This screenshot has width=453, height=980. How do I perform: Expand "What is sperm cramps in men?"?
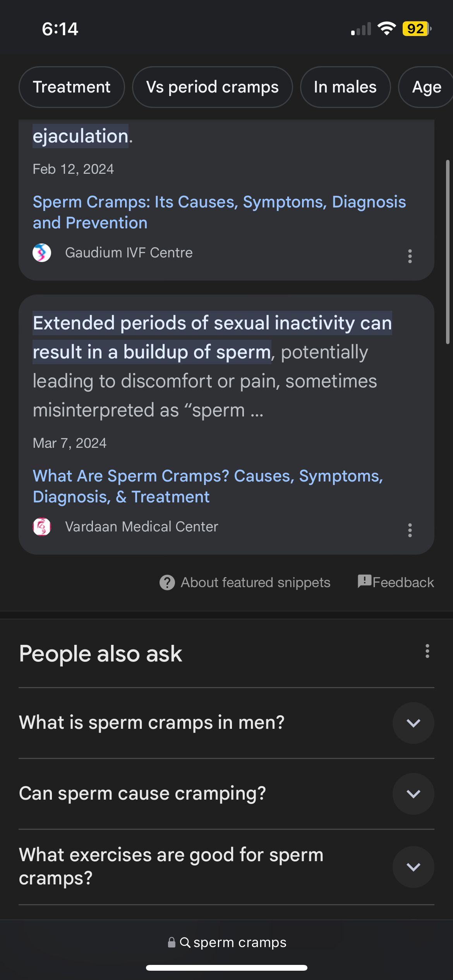[413, 723]
